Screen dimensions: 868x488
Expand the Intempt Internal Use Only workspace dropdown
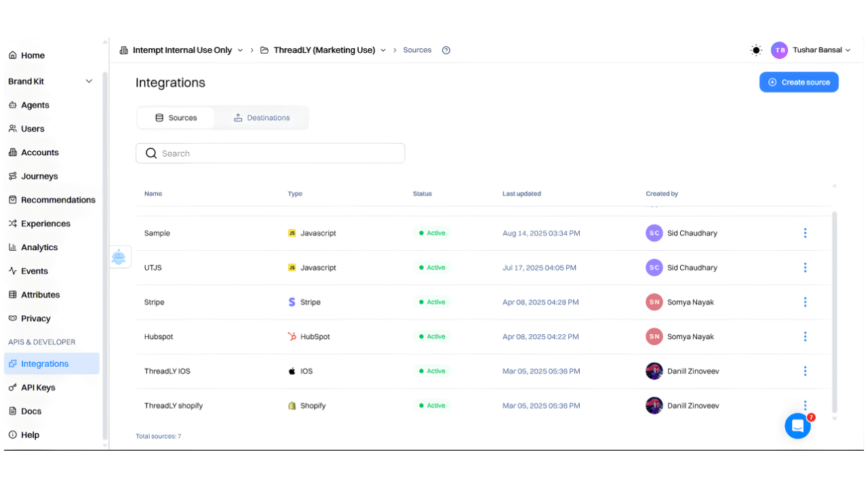(241, 49)
